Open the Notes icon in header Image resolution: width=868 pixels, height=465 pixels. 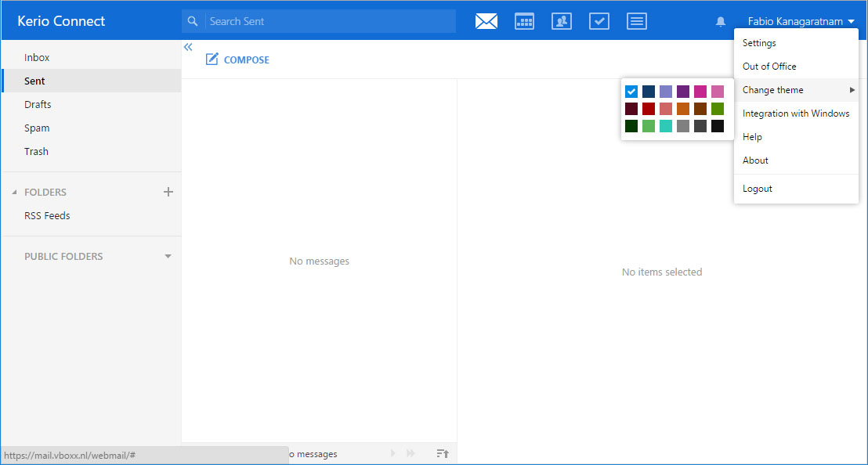[637, 21]
